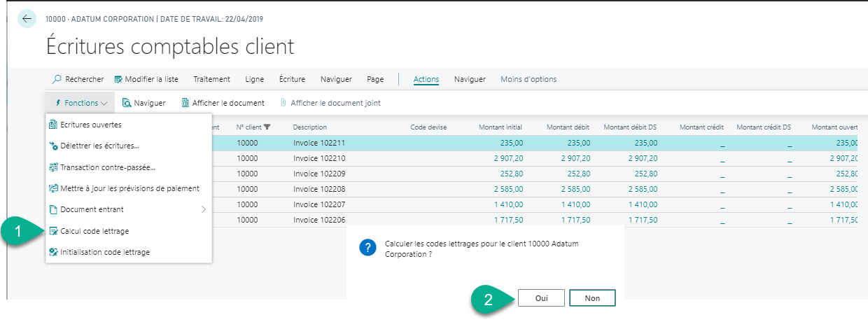Open the N° client column filter

point(267,127)
